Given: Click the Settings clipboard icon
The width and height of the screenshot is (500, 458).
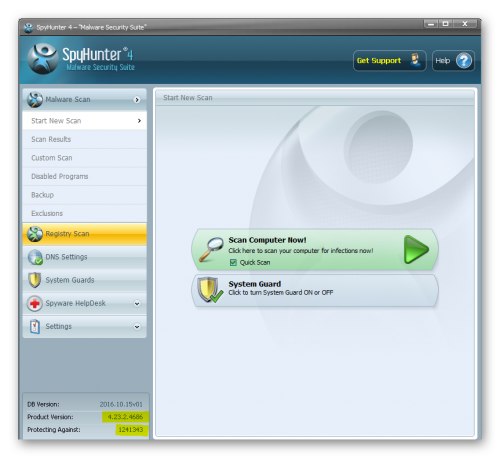Looking at the screenshot, I should tap(35, 326).
